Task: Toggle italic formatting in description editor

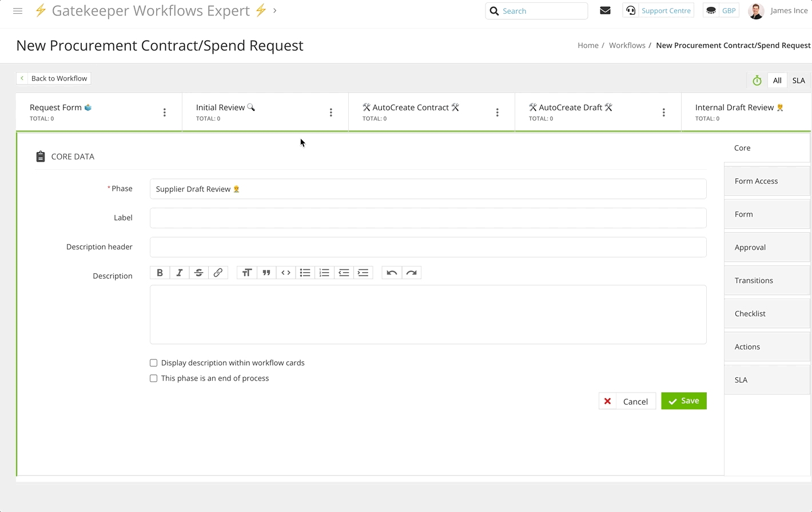Action: pyautogui.click(x=179, y=273)
